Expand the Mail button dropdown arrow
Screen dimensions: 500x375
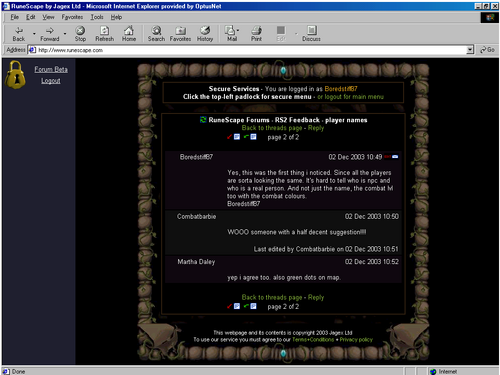(x=238, y=30)
